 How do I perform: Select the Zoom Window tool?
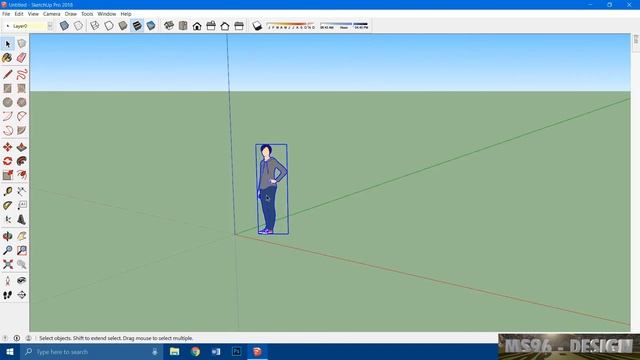point(22,250)
